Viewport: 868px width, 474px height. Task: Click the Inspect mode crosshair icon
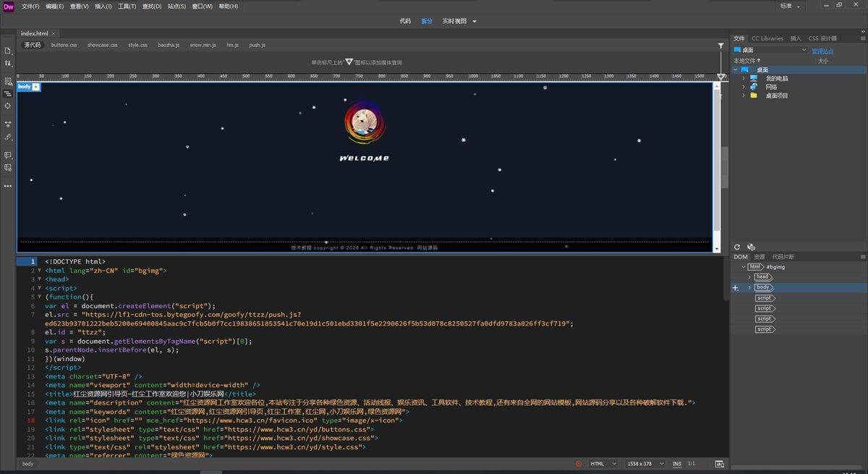[x=8, y=106]
